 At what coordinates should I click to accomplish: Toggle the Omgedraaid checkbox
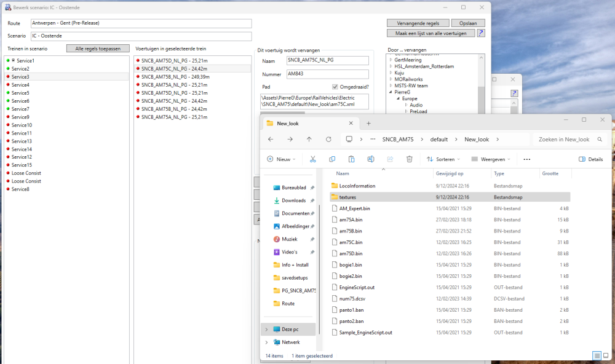coord(335,87)
